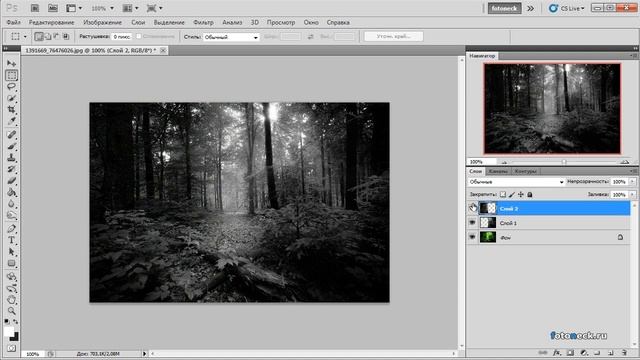
Task: Select the Move tool
Action: [x=11, y=64]
